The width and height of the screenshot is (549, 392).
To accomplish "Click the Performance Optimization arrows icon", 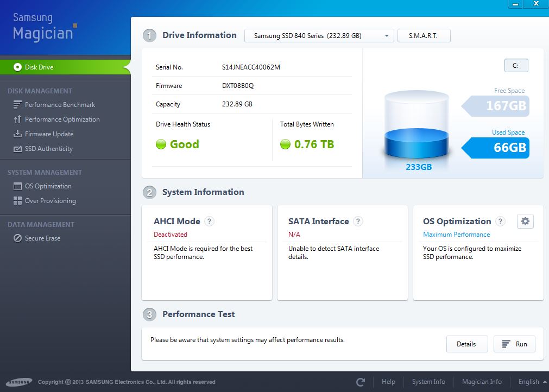I will click(x=17, y=119).
